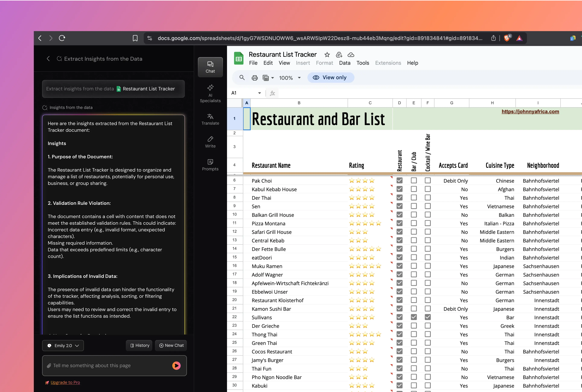582x392 pixels.
Task: Open the Write tool in sidebar
Action: [x=210, y=142]
